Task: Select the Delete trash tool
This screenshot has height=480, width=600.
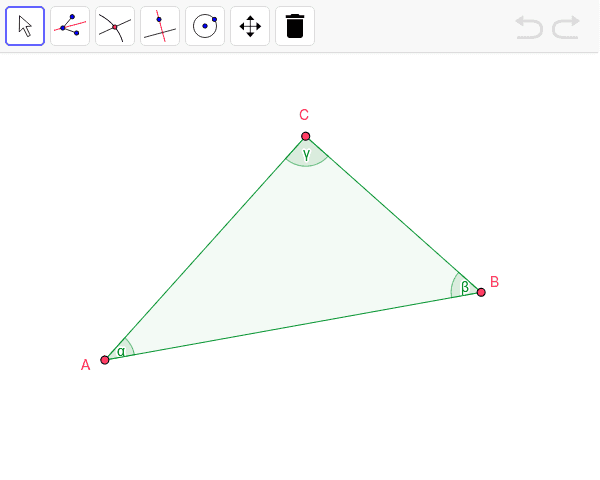Action: 295,26
